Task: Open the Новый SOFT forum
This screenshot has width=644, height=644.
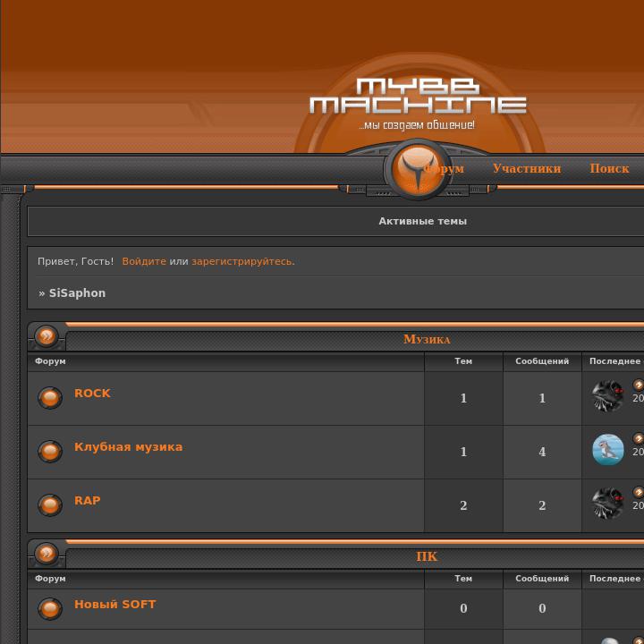Action: tap(115, 604)
